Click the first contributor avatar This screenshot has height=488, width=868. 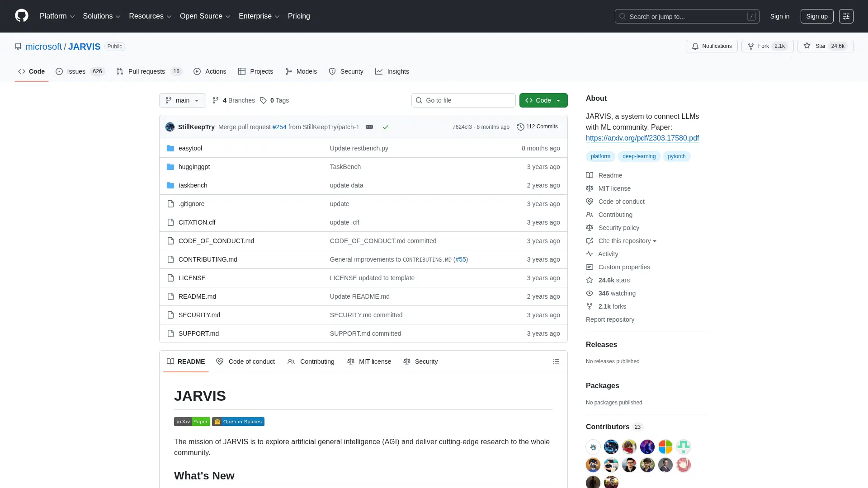[x=593, y=447]
